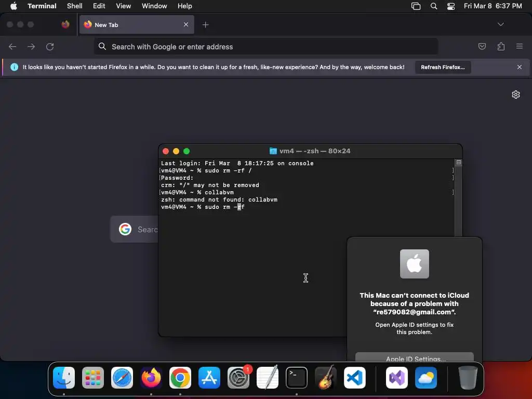Image resolution: width=532 pixels, height=399 pixels.
Task: Open Visual Studio purple icon in dock
Action: coord(397,377)
